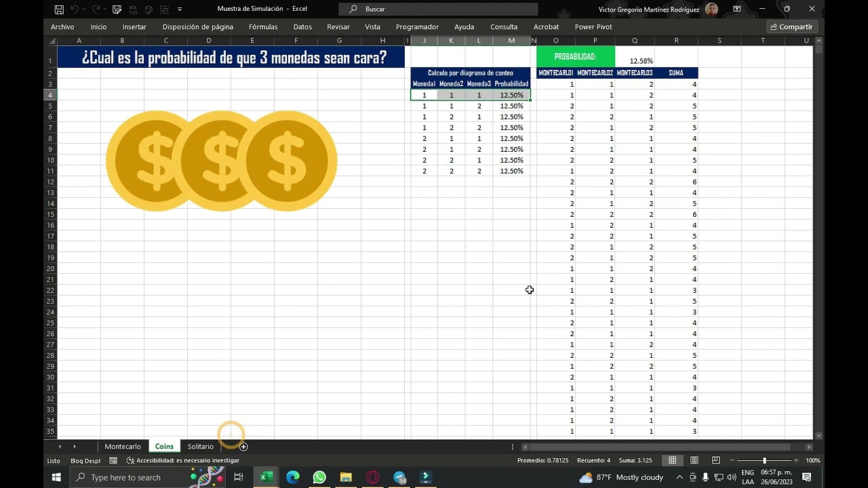Open Ribbon Display Options icon

click(737, 9)
